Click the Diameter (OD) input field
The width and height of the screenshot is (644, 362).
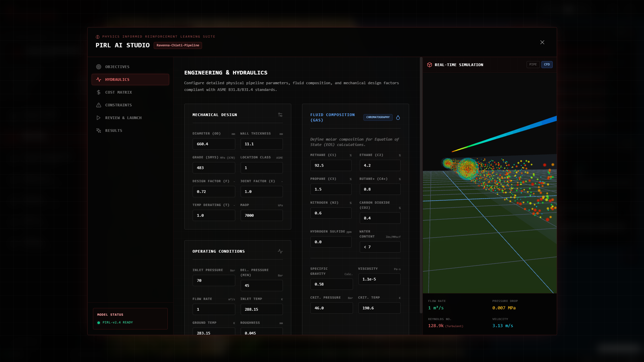pos(214,144)
